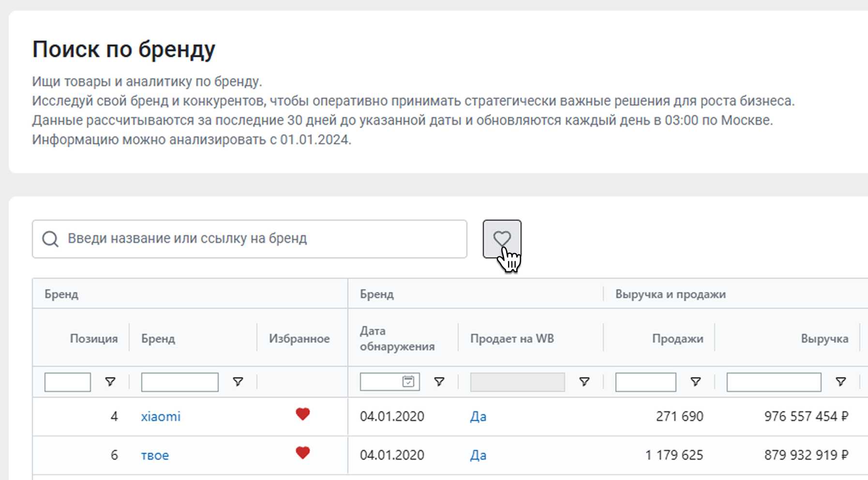The width and height of the screenshot is (868, 480).
Task: Click the Позиция filter input box
Action: (68, 382)
